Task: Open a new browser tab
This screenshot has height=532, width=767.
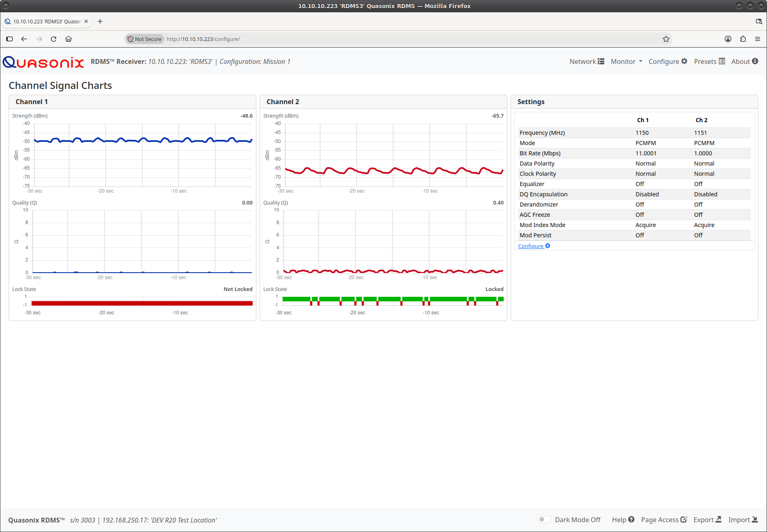Action: pyautogui.click(x=100, y=21)
